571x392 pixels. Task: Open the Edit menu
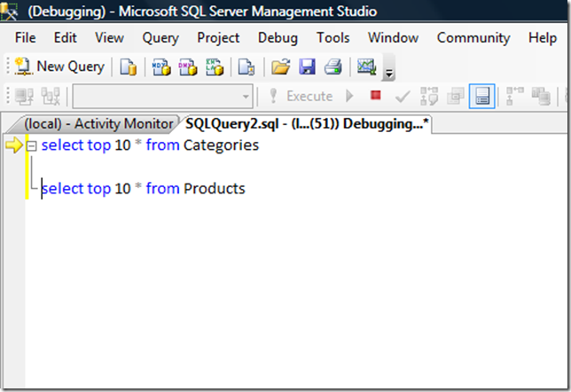[x=66, y=37]
